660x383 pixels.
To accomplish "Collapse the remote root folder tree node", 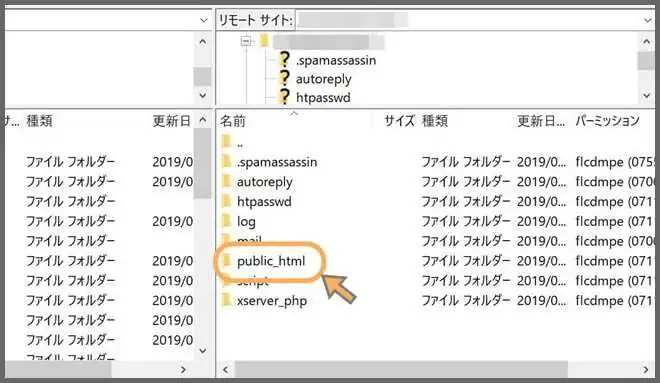I will [x=246, y=41].
